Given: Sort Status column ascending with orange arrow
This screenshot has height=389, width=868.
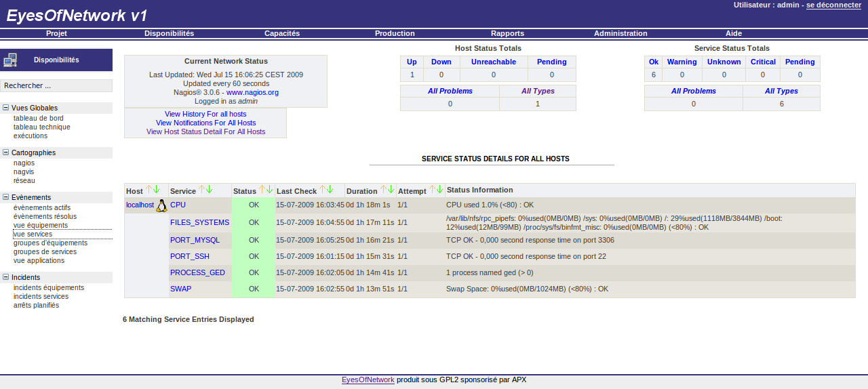Looking at the screenshot, I should tap(262, 190).
